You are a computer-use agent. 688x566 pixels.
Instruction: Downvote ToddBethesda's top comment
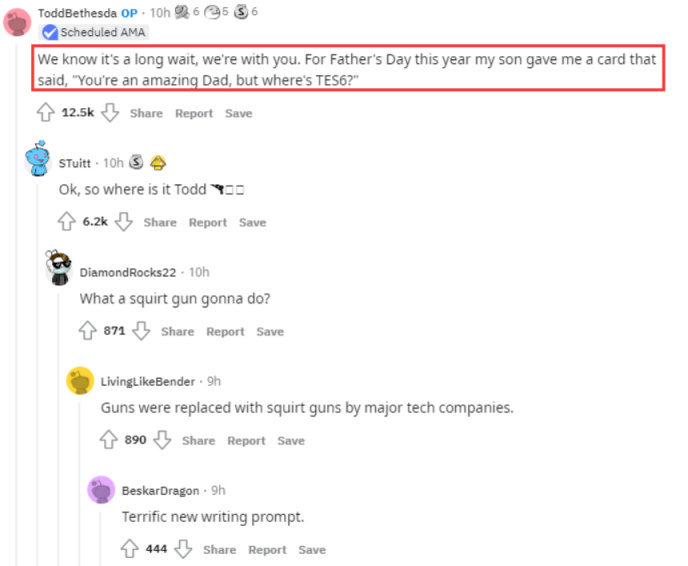tap(111, 113)
